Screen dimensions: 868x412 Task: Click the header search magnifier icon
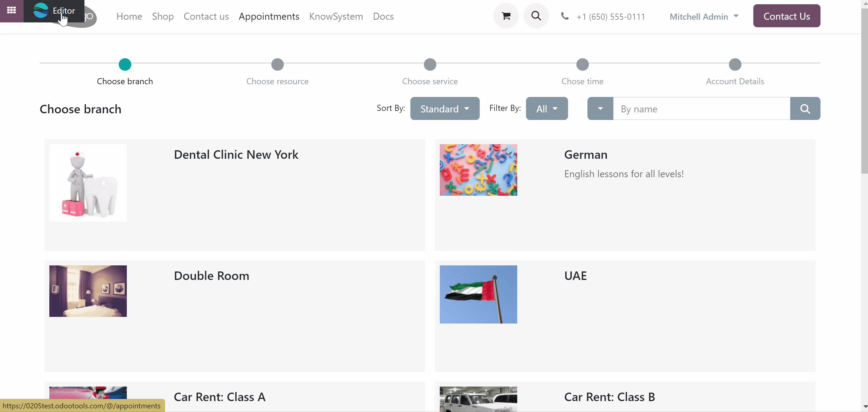pyautogui.click(x=536, y=16)
